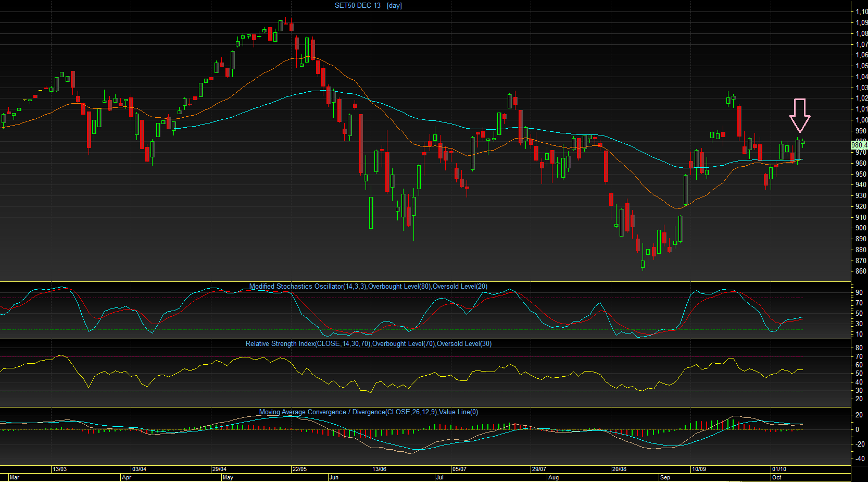Select '0' on the MACD scale

tap(858, 429)
